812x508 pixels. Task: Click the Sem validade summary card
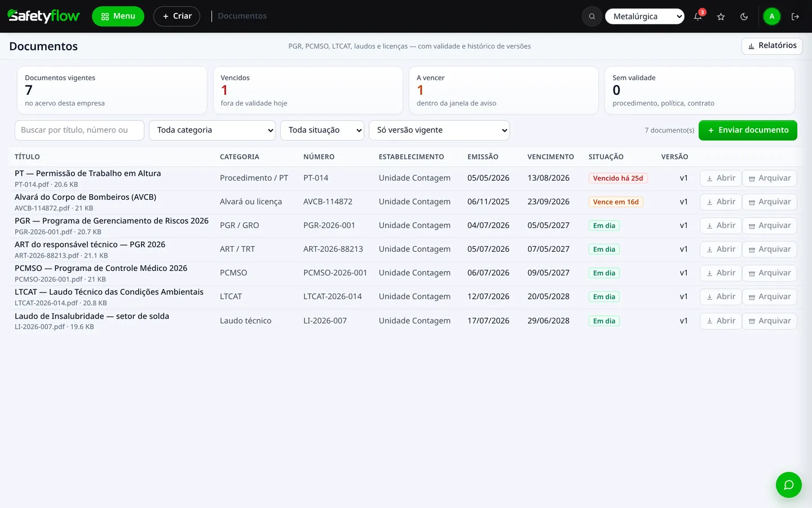pos(700,90)
